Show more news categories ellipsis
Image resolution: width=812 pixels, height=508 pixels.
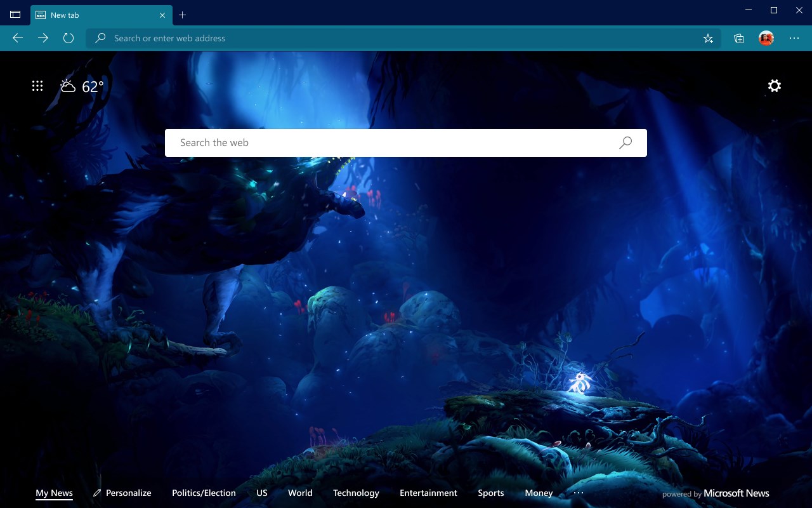pyautogui.click(x=579, y=492)
